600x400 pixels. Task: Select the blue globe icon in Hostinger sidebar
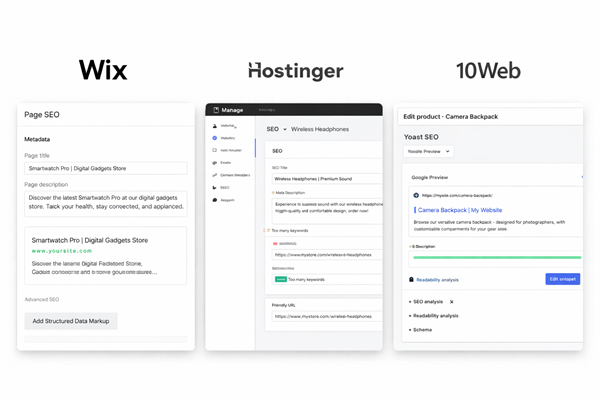coord(214,138)
